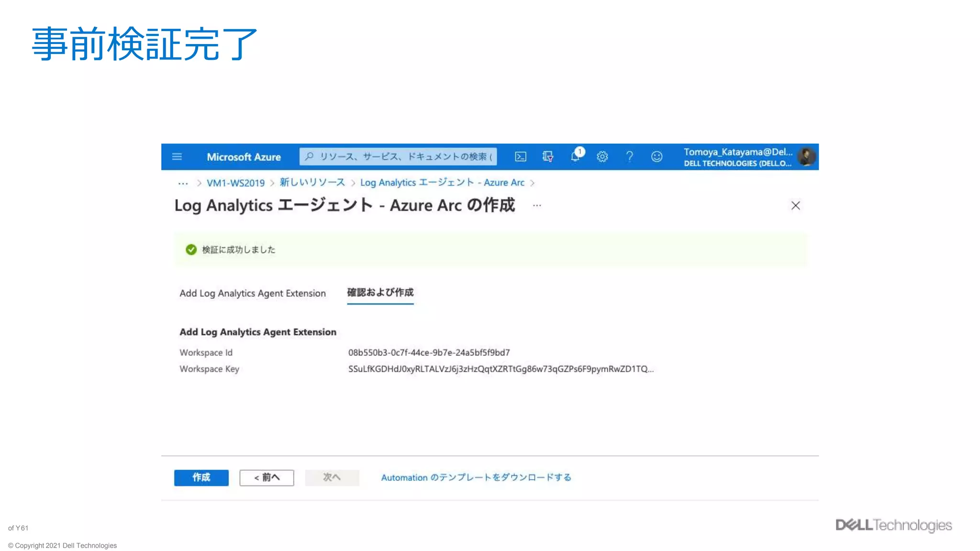Open the Azure hamburger portal menu
Viewport: 980px width, 551px height.
point(177,157)
